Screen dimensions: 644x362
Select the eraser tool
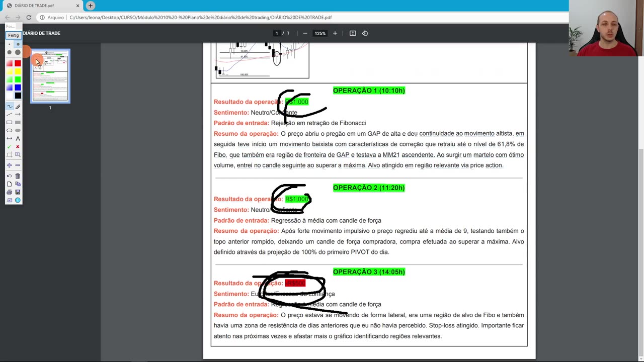(18, 106)
